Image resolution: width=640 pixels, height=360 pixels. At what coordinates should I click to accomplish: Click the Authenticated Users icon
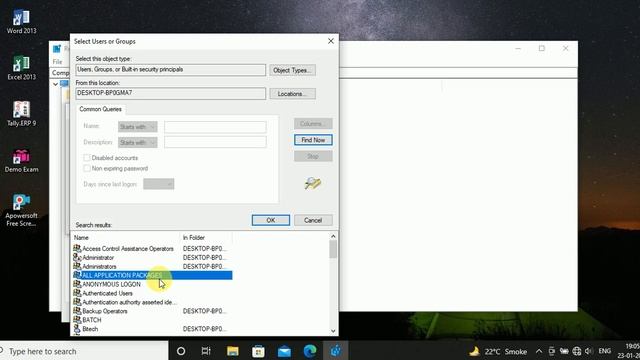click(x=77, y=293)
